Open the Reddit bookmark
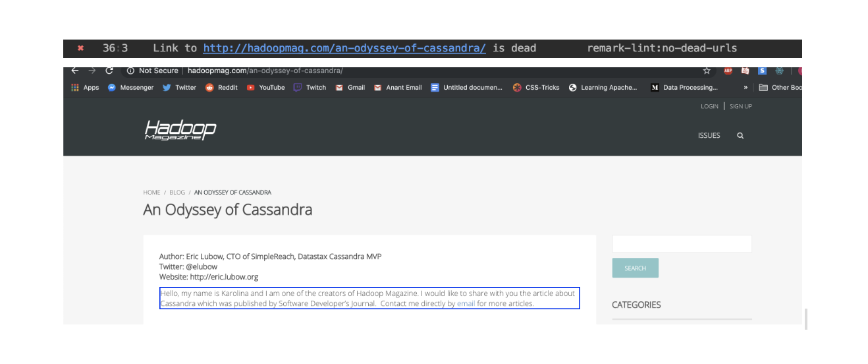 click(x=221, y=87)
